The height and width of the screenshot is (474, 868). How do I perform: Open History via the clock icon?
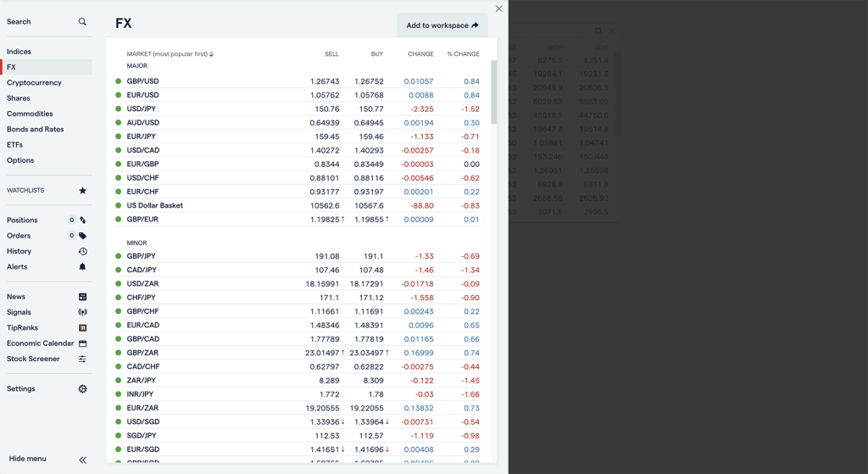click(x=82, y=252)
